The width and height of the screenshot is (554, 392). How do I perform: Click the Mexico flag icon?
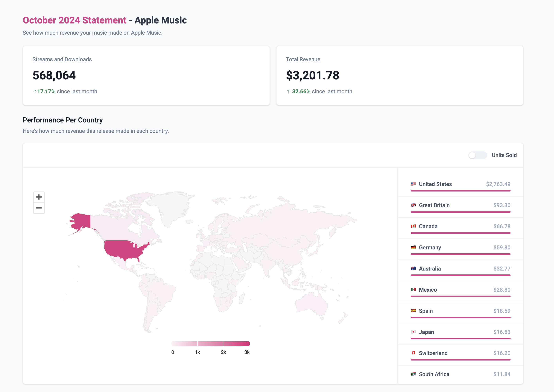click(x=413, y=290)
